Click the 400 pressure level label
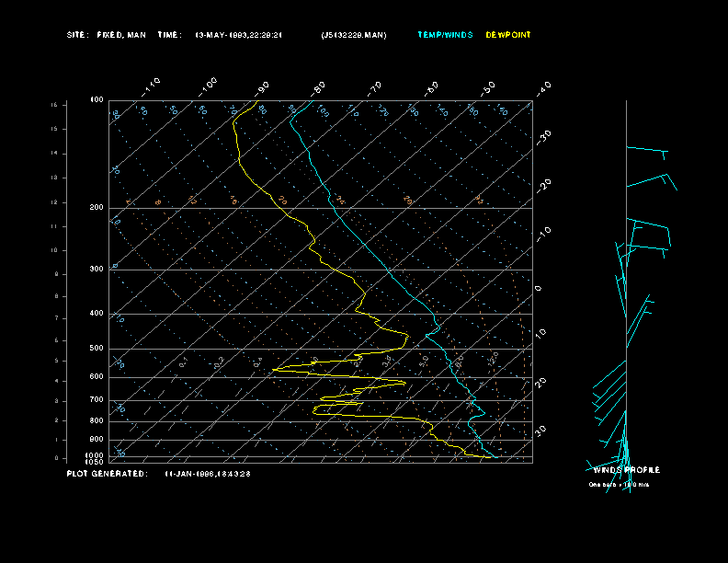This screenshot has height=563, width=728. pyautogui.click(x=97, y=313)
